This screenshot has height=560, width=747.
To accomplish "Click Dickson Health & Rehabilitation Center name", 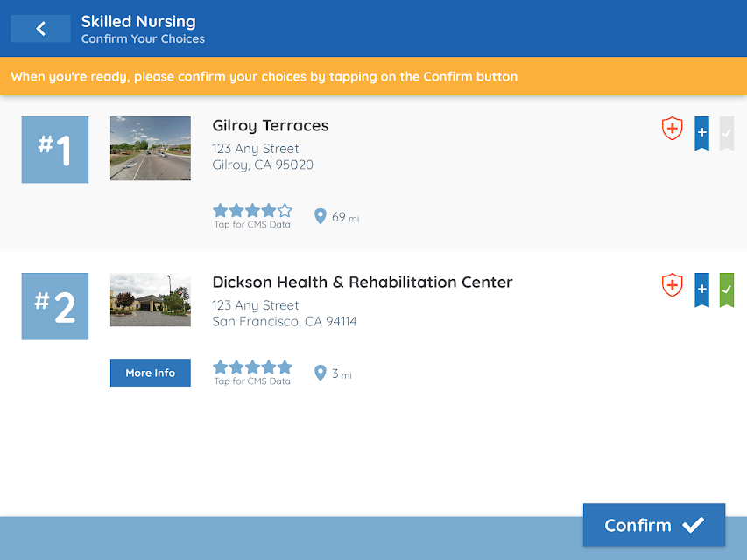I will click(x=362, y=282).
